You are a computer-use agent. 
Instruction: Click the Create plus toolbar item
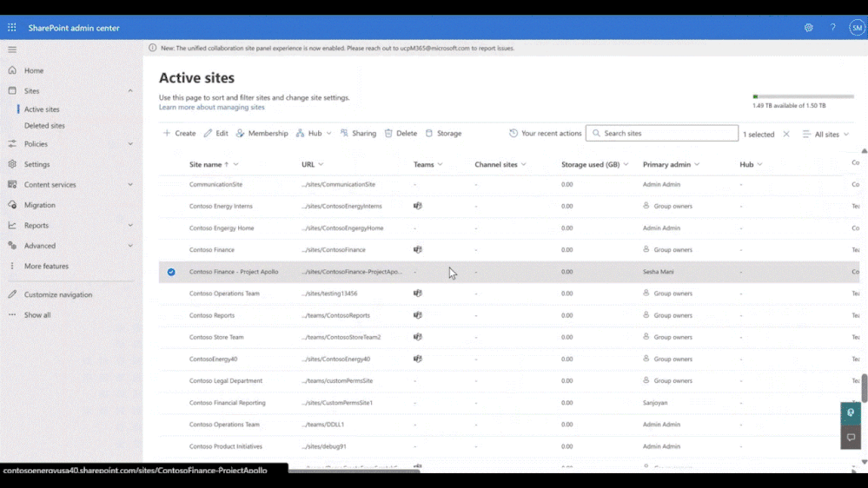click(x=179, y=134)
